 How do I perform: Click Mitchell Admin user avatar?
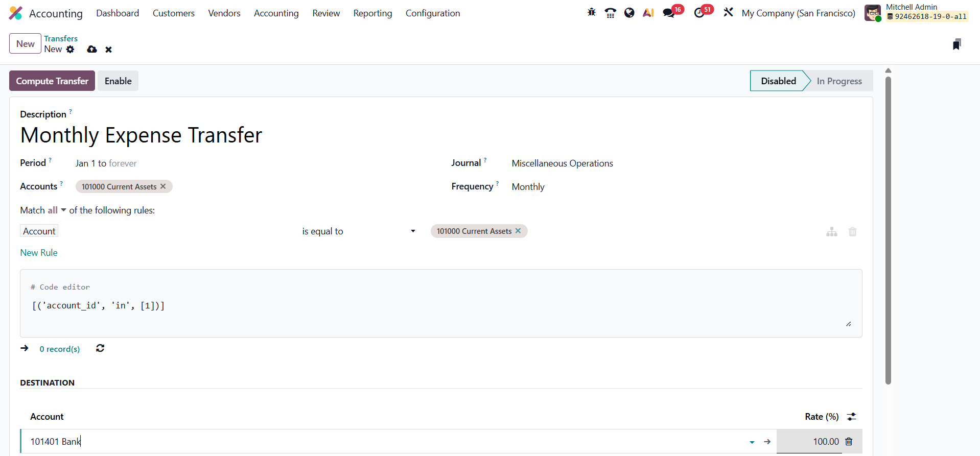pyautogui.click(x=873, y=13)
